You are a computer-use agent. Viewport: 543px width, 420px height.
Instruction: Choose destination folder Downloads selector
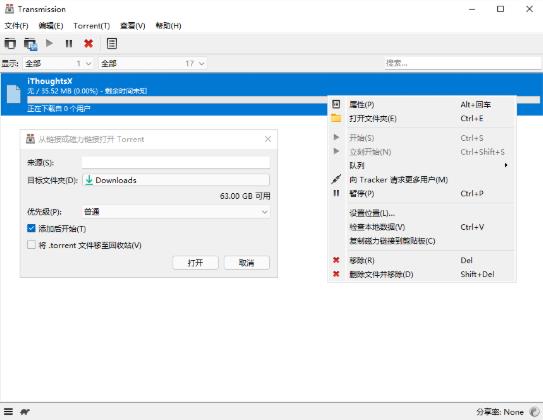tap(176, 180)
